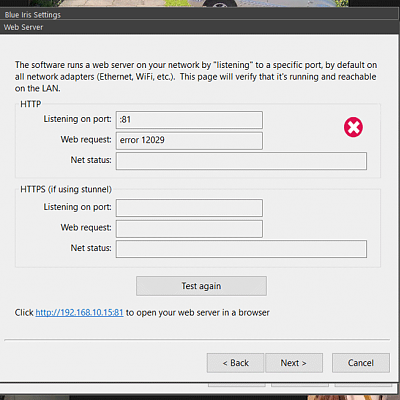Viewport: 400px width, 400px height.
Task: Click the HTTPS Web request field
Action: click(189, 229)
